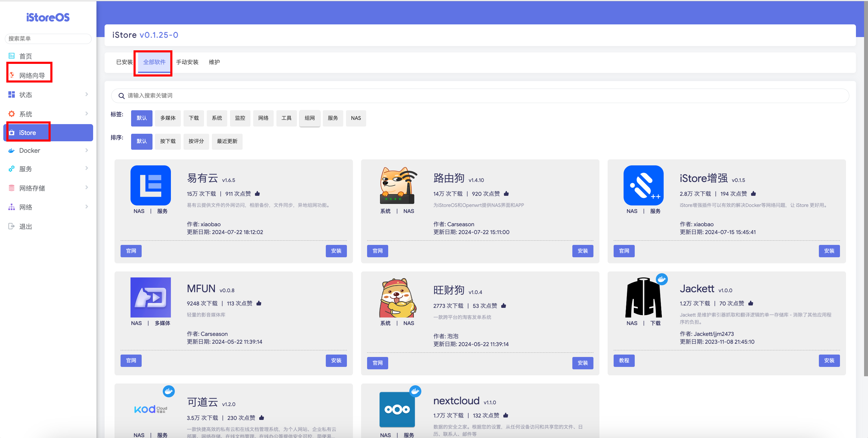Open 官网 for MFUN
This screenshot has height=438, width=868.
tap(131, 361)
